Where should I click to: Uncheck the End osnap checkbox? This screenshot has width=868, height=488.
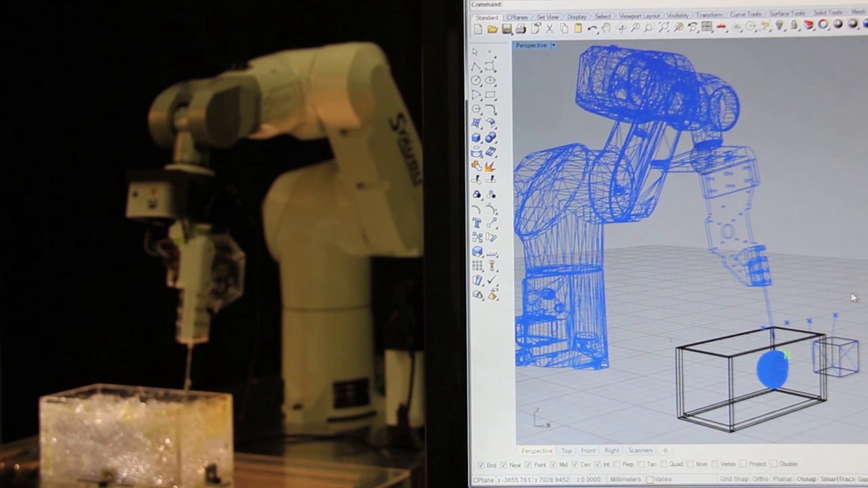point(481,465)
